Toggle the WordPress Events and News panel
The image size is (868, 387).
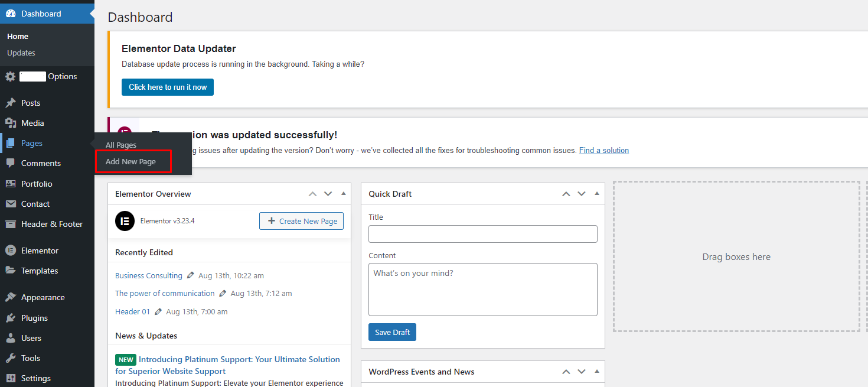point(597,372)
